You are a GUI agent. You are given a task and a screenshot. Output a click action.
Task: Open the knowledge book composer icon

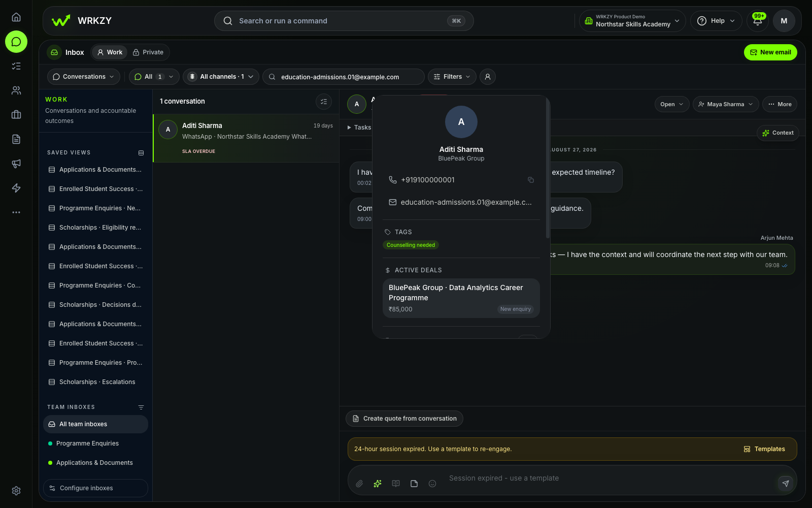click(396, 484)
